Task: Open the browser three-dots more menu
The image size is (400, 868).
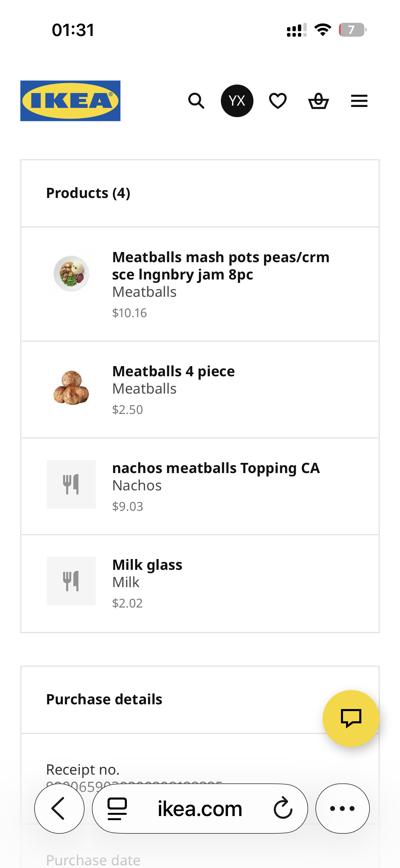Action: (x=342, y=809)
